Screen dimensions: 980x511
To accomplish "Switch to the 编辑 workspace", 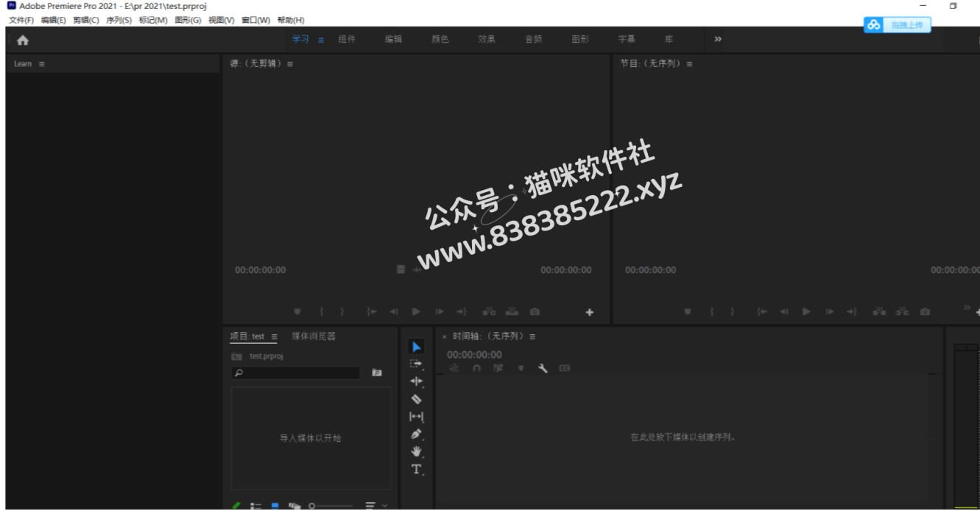I will tap(393, 40).
